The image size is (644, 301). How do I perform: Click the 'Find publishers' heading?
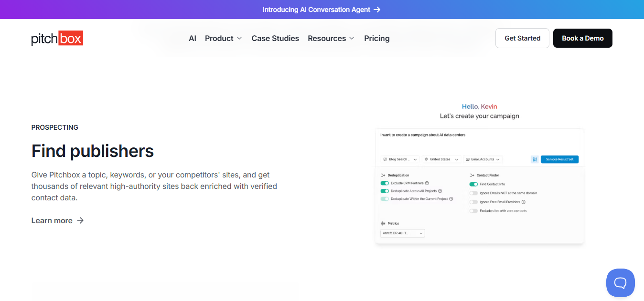(x=93, y=151)
